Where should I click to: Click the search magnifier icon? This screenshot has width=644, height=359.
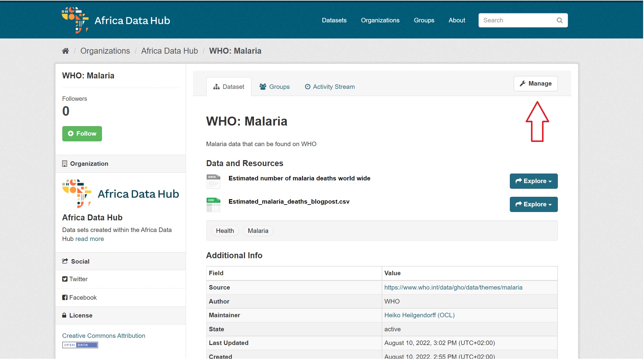(x=559, y=20)
